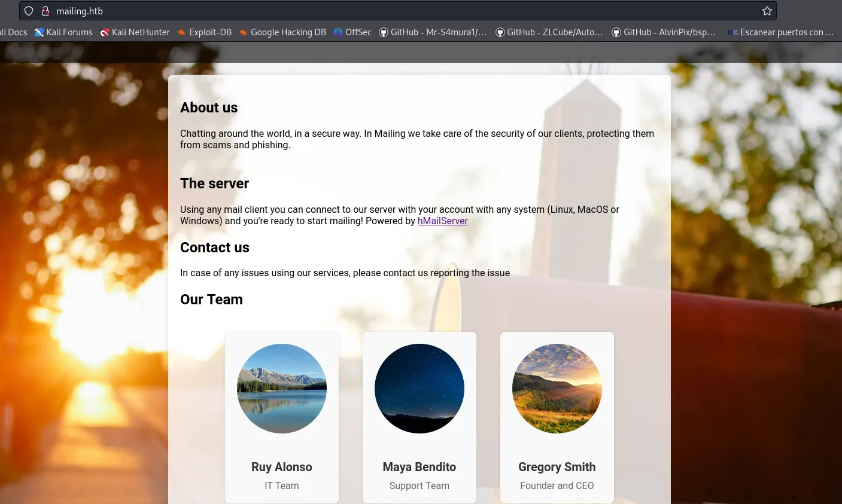Open the GitHub Mr-S4mura1 bookmark
842x504 pixels.
(x=433, y=32)
